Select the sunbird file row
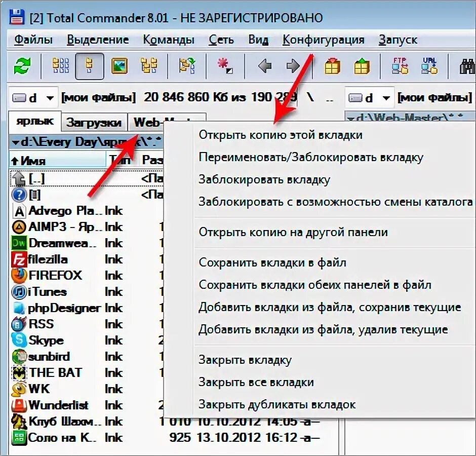The image size is (476, 456). (87, 357)
